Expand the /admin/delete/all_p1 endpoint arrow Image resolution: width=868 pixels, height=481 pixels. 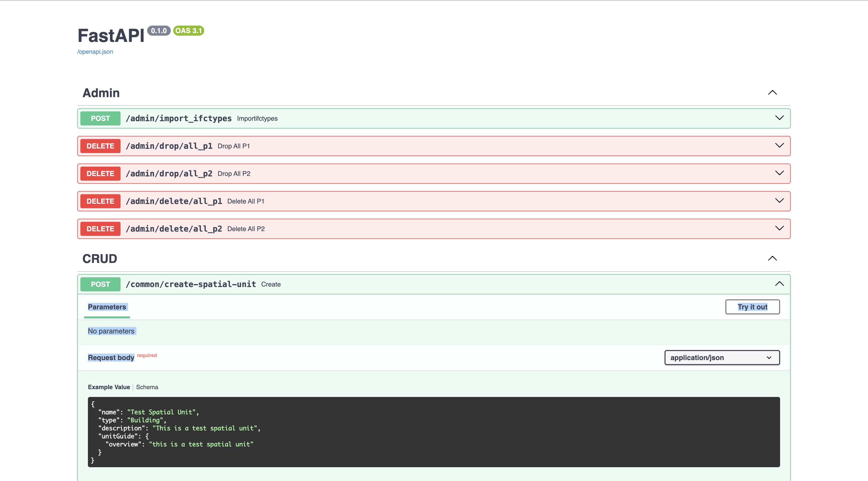[x=779, y=201]
